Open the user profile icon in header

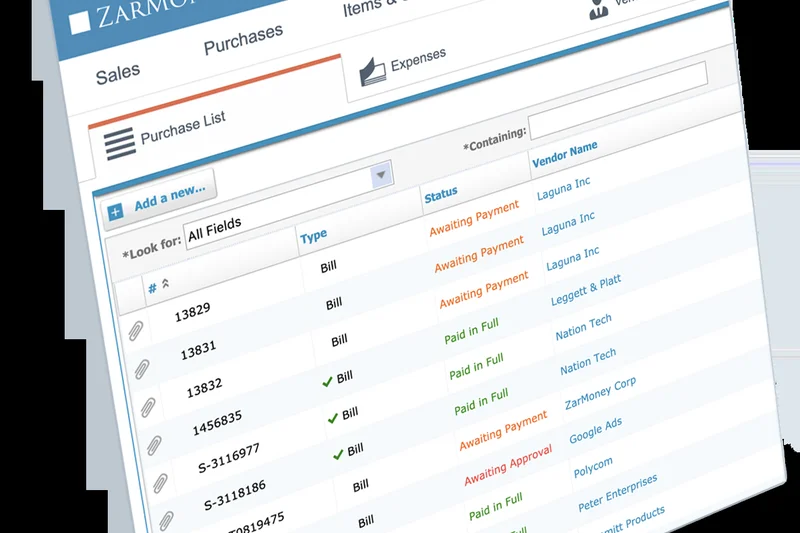pos(598,10)
